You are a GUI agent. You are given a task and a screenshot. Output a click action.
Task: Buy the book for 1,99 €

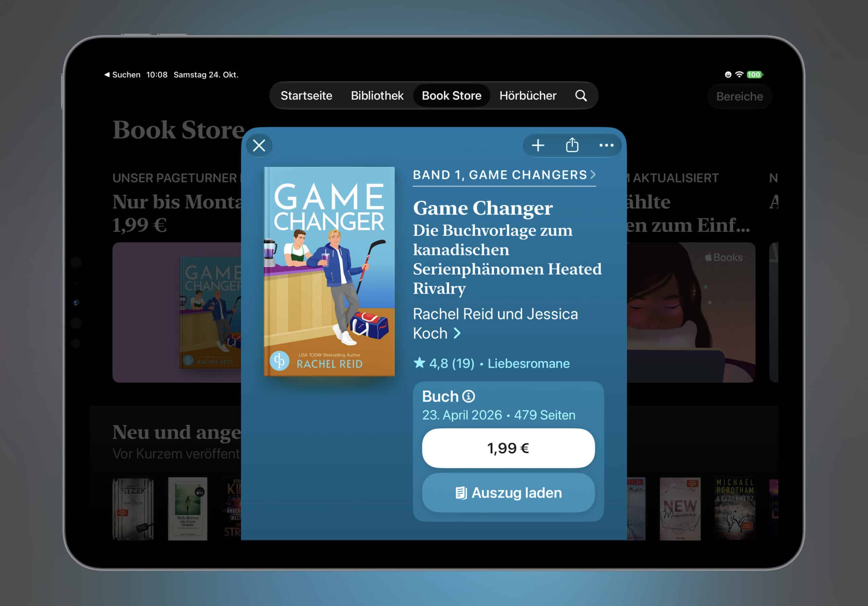coord(508,448)
